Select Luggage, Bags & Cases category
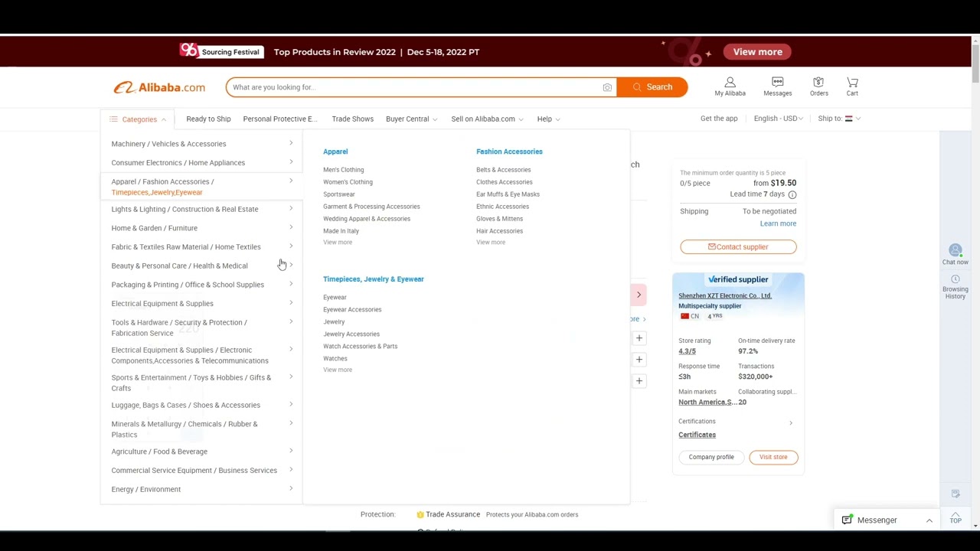Viewport: 980px width, 551px height. [x=202, y=405]
